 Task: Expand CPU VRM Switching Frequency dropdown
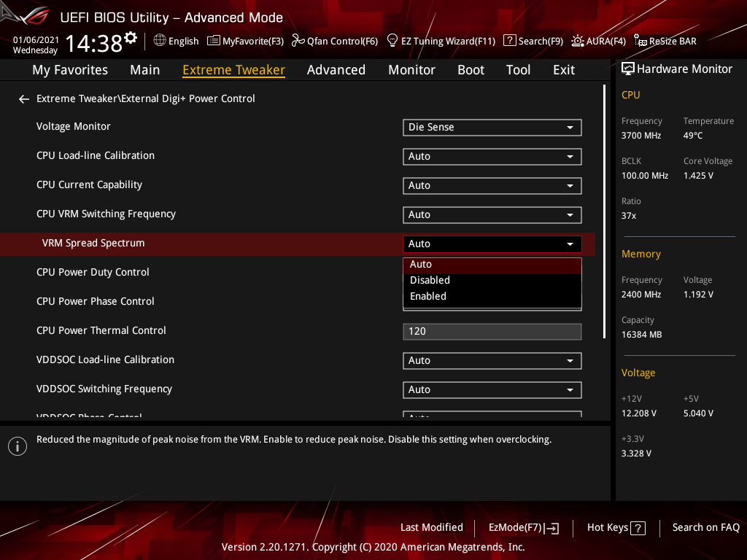pyautogui.click(x=492, y=215)
